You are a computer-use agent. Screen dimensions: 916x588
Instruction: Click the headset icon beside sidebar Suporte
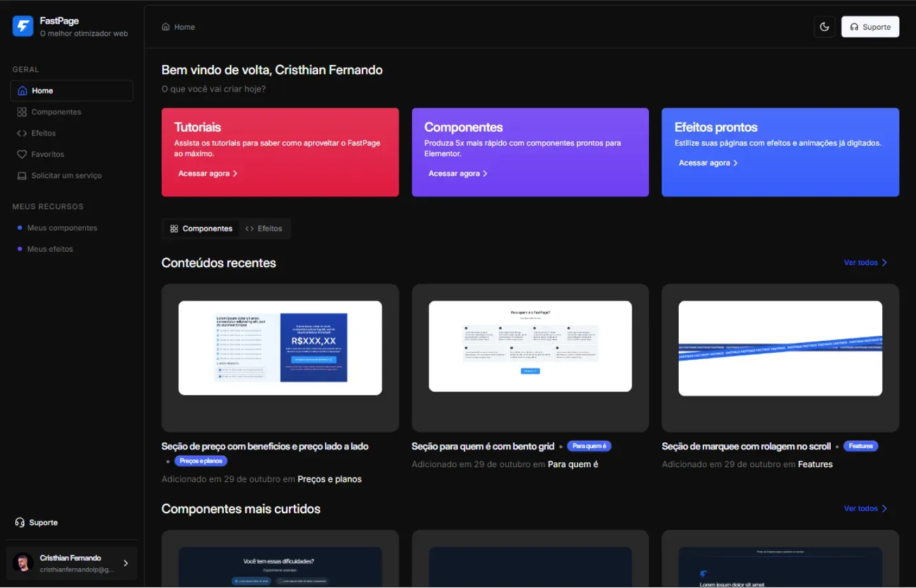pos(20,523)
